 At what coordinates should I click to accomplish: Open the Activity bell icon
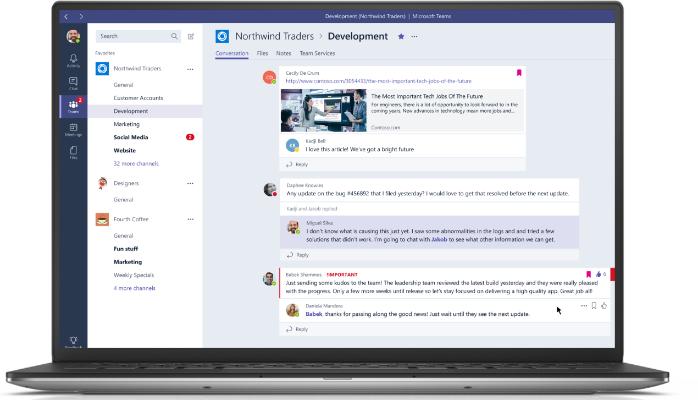coord(73,60)
